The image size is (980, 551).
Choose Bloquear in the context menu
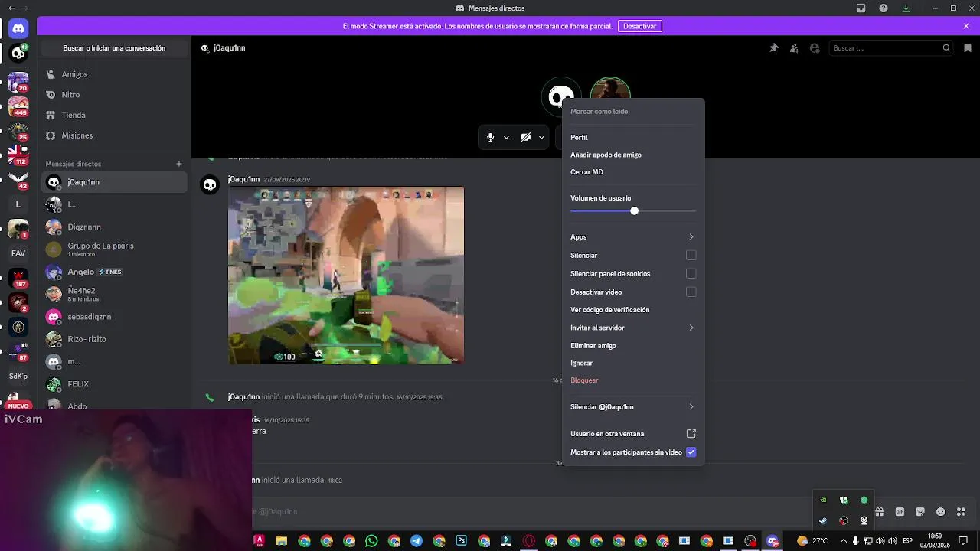(x=633, y=380)
